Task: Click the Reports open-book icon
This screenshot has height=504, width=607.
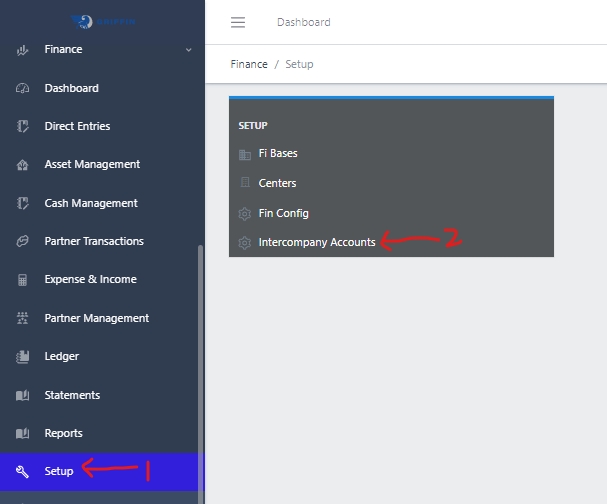Action: (22, 433)
